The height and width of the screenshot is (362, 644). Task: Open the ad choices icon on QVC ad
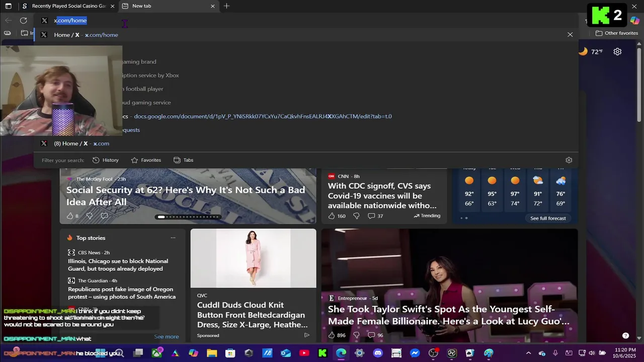click(306, 335)
